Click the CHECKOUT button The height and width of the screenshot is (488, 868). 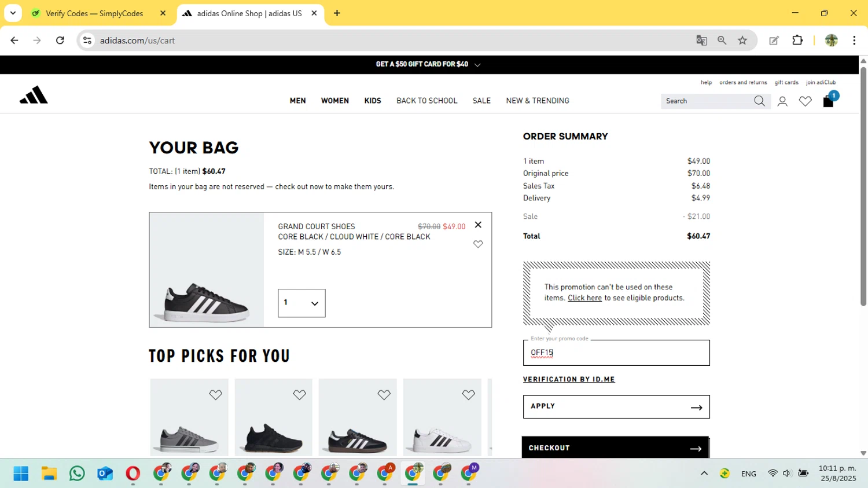(x=615, y=447)
